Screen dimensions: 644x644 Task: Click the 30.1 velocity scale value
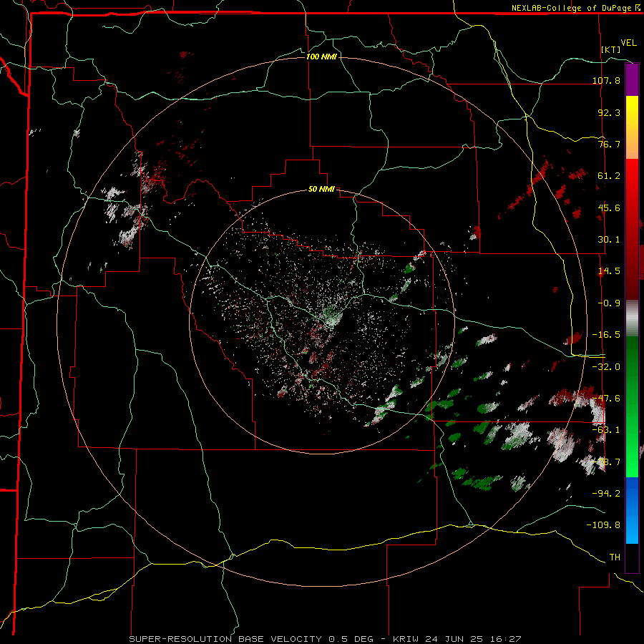[609, 240]
